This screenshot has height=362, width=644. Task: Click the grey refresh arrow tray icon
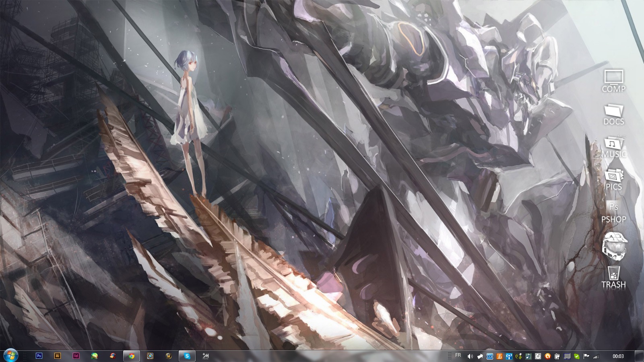tap(538, 356)
